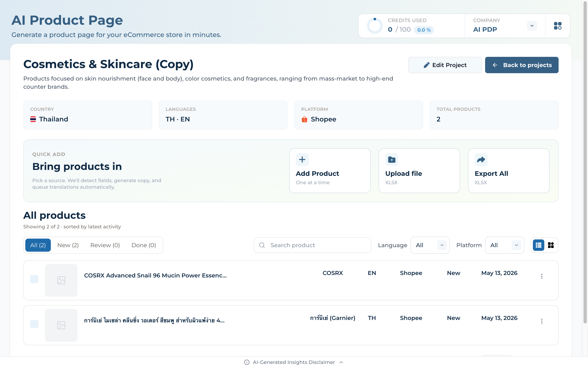The width and height of the screenshot is (588, 368).
Task: Expand the AI PDP company dropdown
Action: pos(532,26)
